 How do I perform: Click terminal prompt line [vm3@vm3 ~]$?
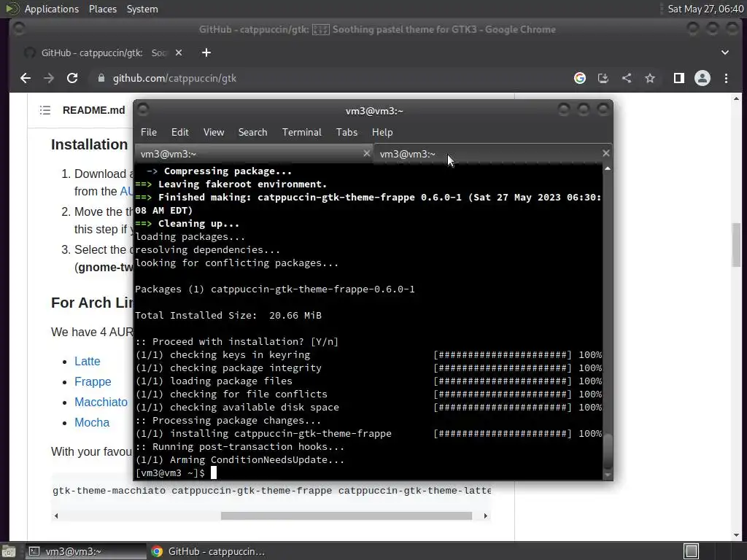pyautogui.click(x=170, y=472)
